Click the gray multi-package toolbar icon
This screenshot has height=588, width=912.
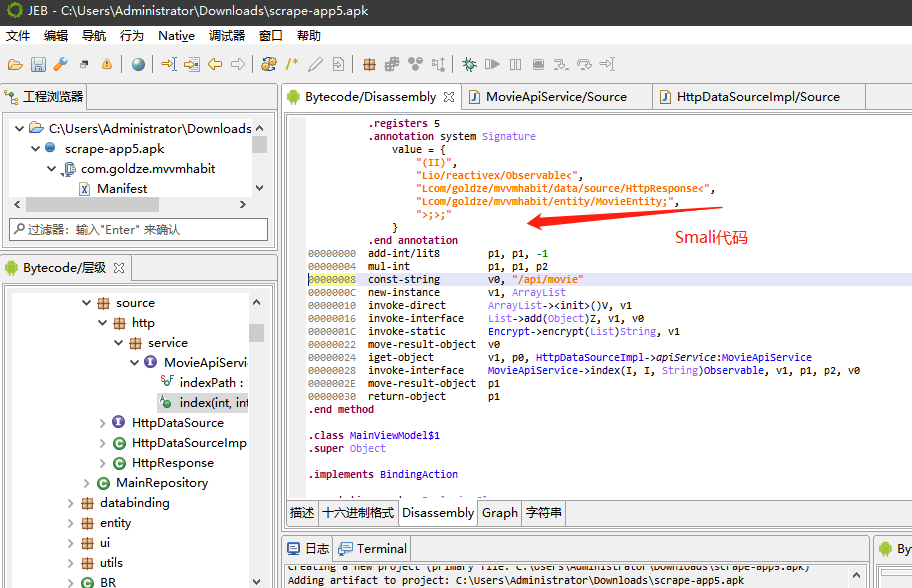pyautogui.click(x=392, y=64)
